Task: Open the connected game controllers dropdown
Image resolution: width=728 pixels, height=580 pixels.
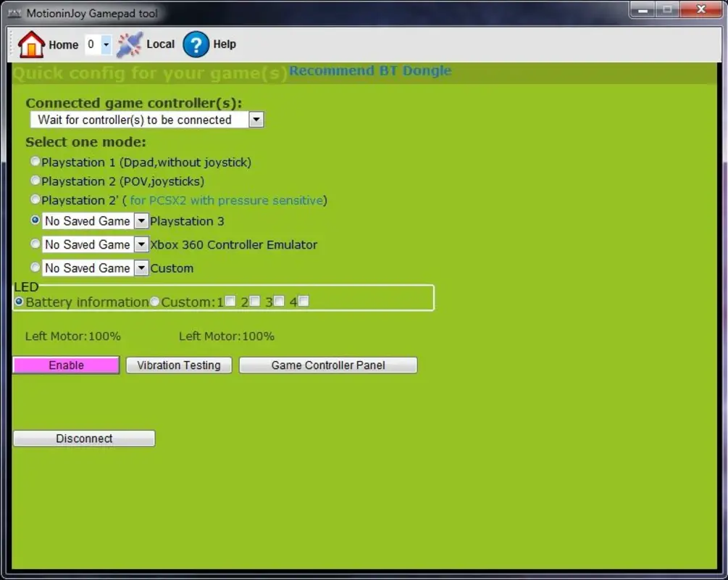Action: (256, 119)
